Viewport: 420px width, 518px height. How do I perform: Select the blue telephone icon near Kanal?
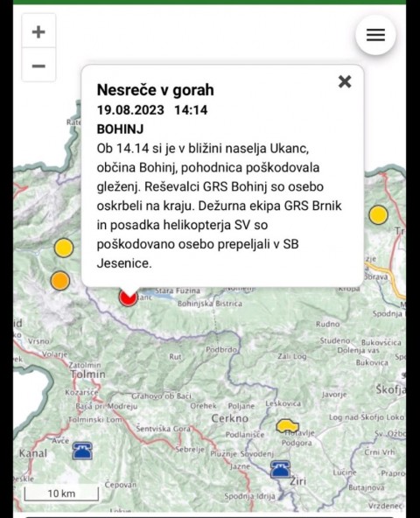click(82, 451)
